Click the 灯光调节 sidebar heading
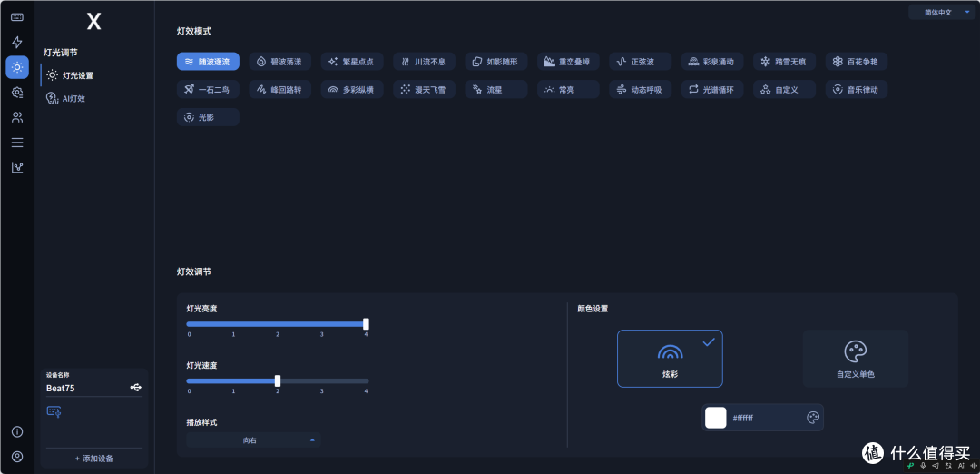Screen dimensions: 980x474 (x=61, y=53)
